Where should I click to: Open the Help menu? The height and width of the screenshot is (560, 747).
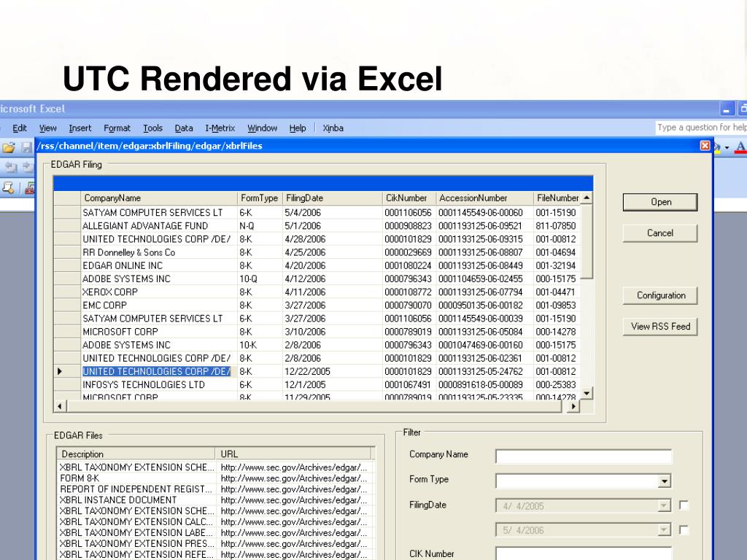click(298, 128)
